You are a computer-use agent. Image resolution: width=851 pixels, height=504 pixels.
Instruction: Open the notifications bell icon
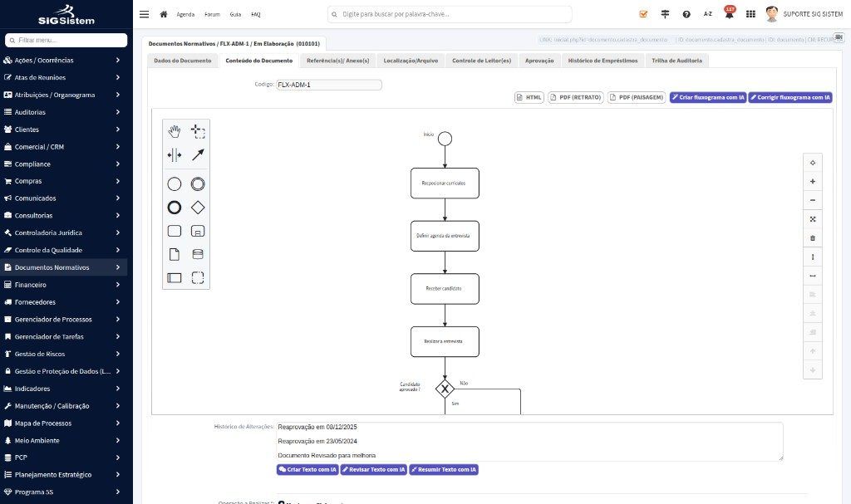(x=730, y=13)
